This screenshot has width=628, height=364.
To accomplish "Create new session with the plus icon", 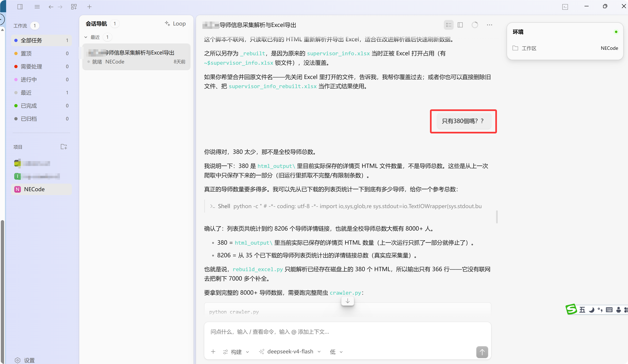I will tap(89, 7).
